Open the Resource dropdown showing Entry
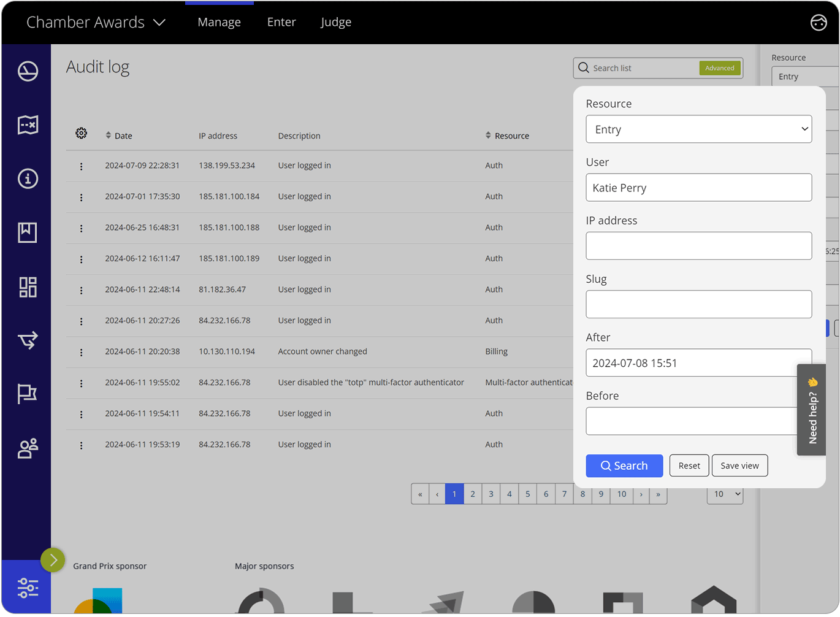This screenshot has width=840, height=617. 698,129
